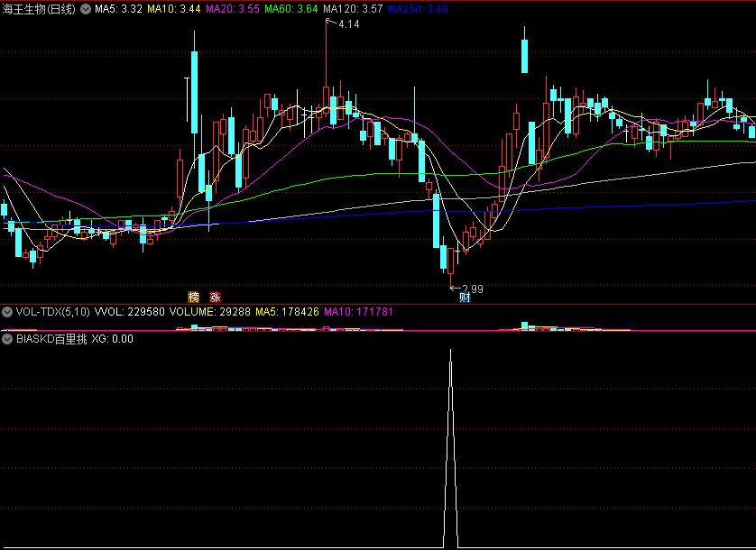The height and width of the screenshot is (550, 756).
Task: Click the MA5: 3.32 label
Action: click(x=118, y=9)
